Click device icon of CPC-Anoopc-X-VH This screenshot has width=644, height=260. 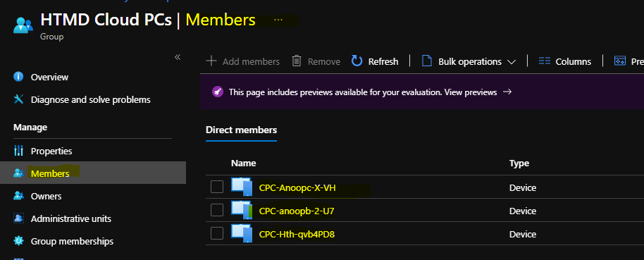242,187
